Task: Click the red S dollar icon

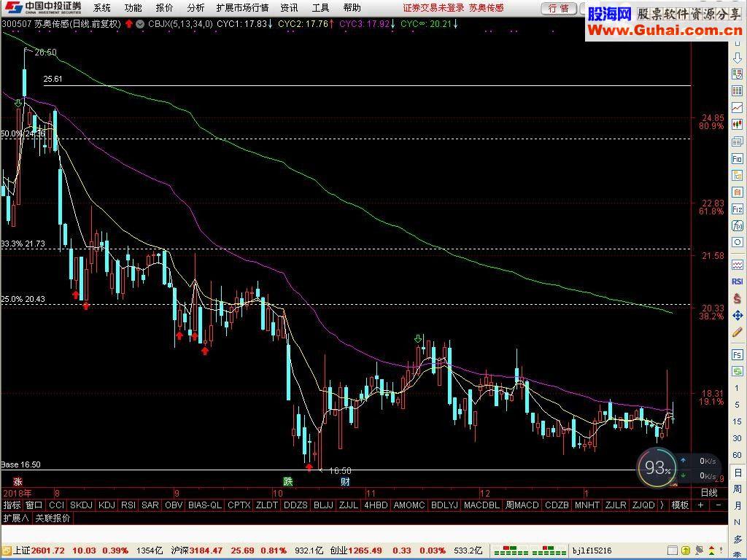Action: (738, 298)
